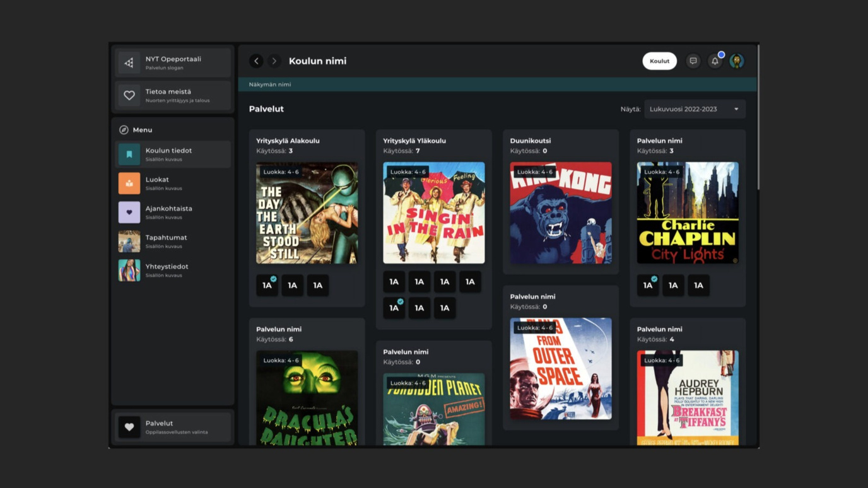Select the orange Luokat icon
This screenshot has height=488, width=868.
(x=129, y=183)
